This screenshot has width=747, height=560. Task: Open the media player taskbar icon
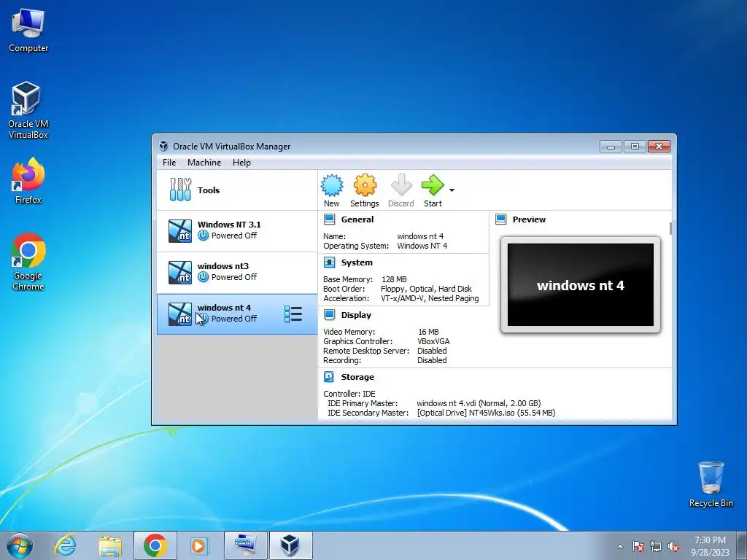(x=198, y=545)
